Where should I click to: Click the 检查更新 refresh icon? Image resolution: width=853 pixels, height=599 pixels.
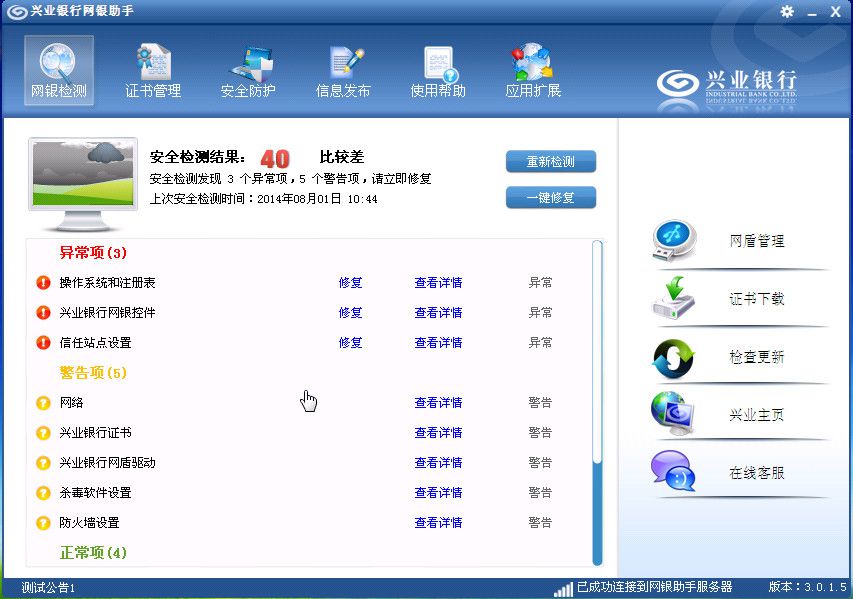pos(674,357)
